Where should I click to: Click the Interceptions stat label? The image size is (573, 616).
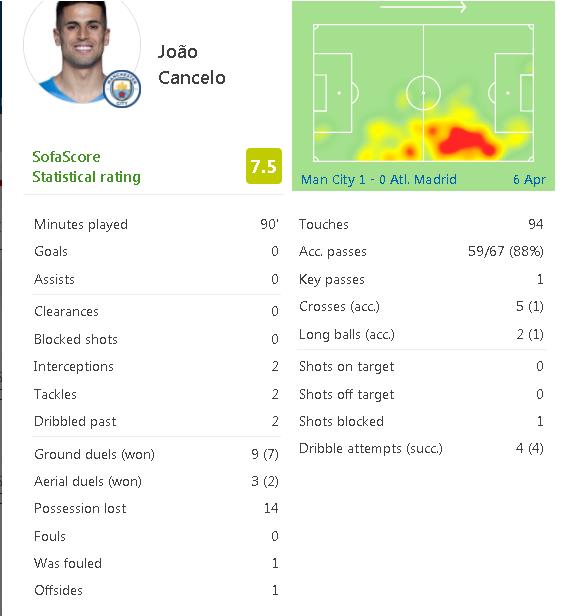click(73, 367)
